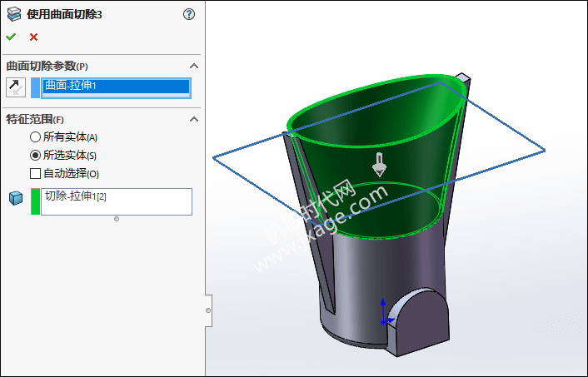
Task: Click the green checkmark to confirm cut
Action: coord(11,37)
